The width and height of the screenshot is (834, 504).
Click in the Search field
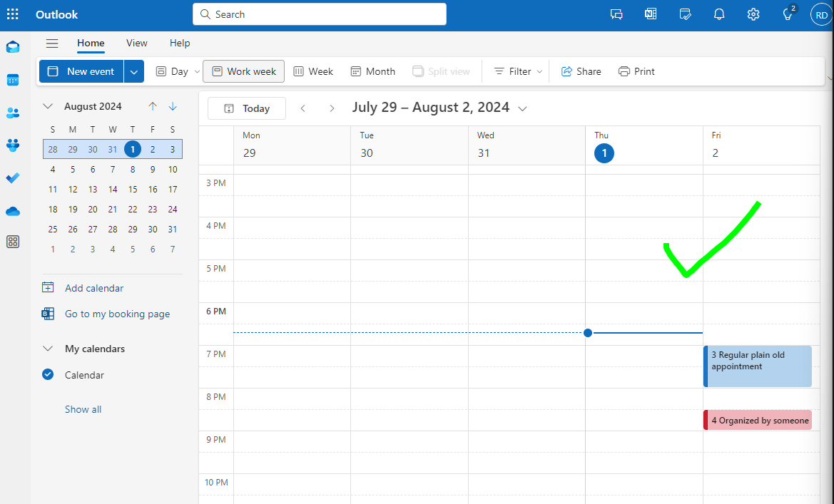click(319, 14)
